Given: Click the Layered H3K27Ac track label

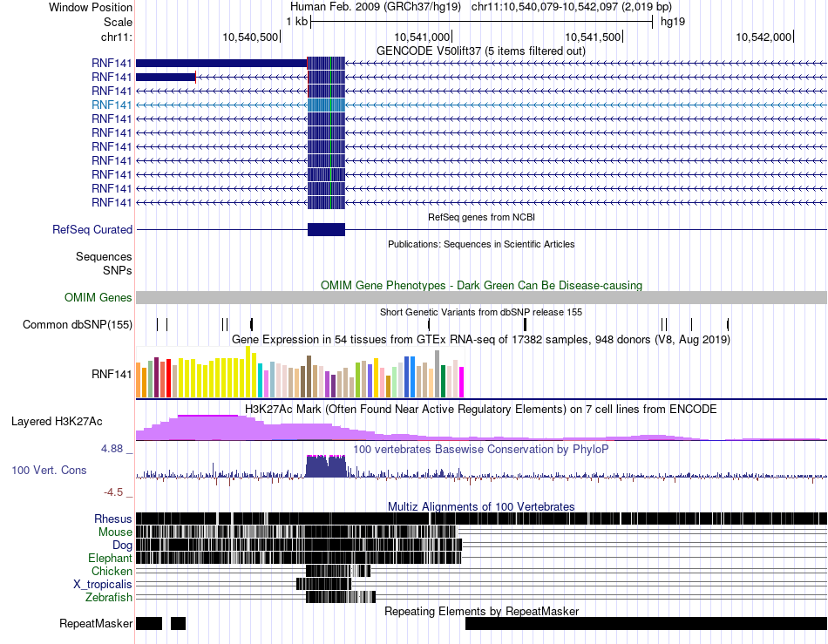Looking at the screenshot, I should pos(57,421).
